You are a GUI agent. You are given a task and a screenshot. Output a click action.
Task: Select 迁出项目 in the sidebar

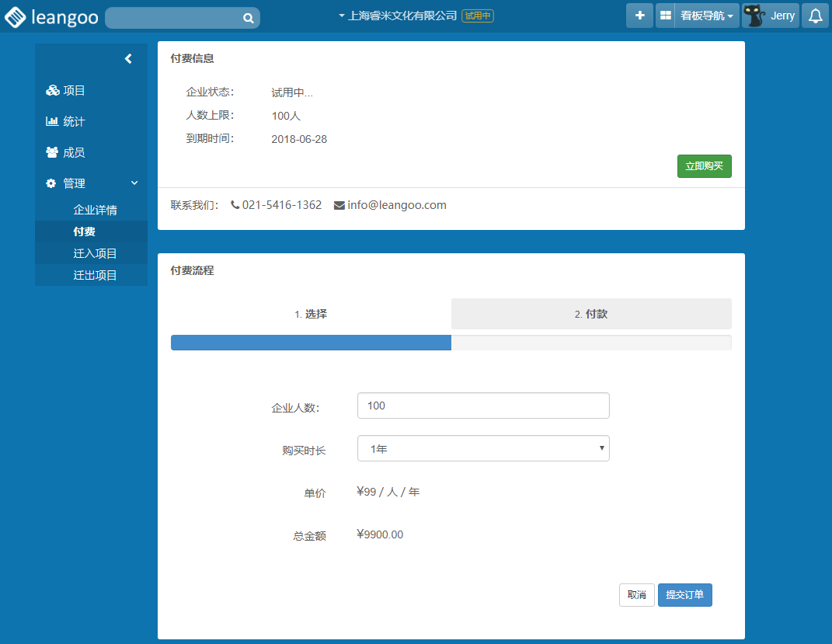click(95, 275)
